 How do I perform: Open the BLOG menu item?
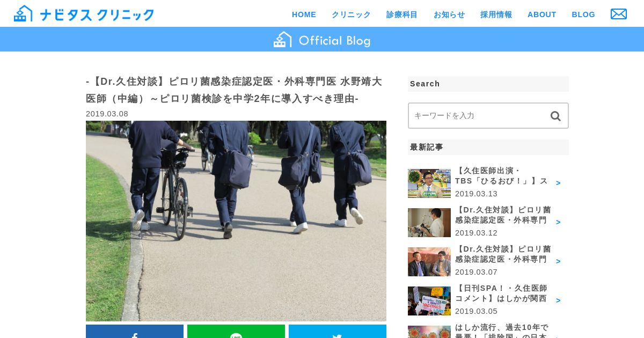pyautogui.click(x=583, y=14)
